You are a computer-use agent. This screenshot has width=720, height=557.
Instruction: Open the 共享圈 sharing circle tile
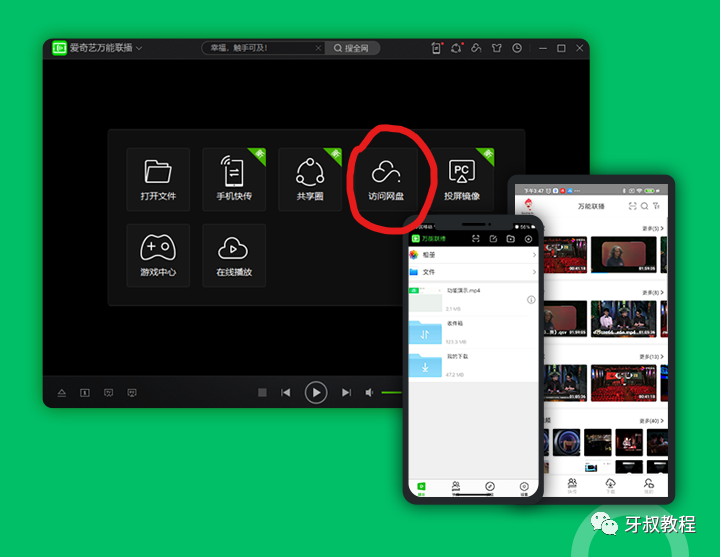click(310, 180)
